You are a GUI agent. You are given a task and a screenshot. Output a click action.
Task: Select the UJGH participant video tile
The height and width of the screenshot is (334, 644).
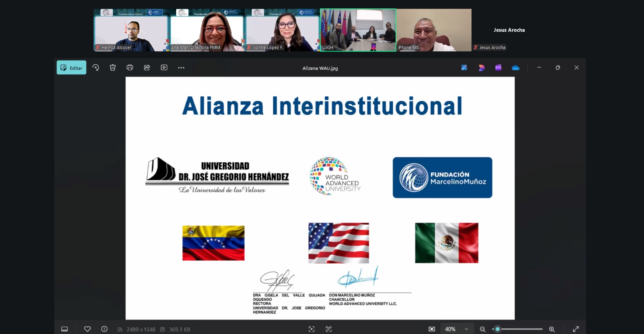pos(358,30)
